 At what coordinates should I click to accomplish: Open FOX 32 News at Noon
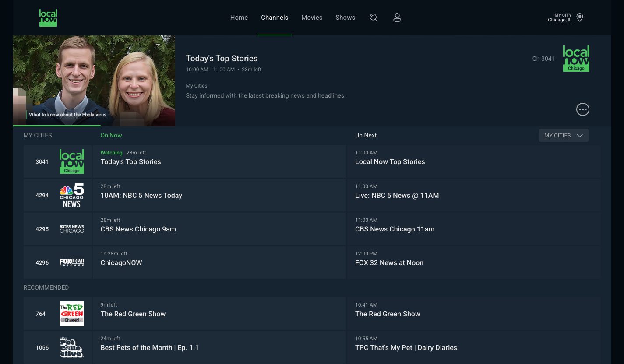point(474,262)
